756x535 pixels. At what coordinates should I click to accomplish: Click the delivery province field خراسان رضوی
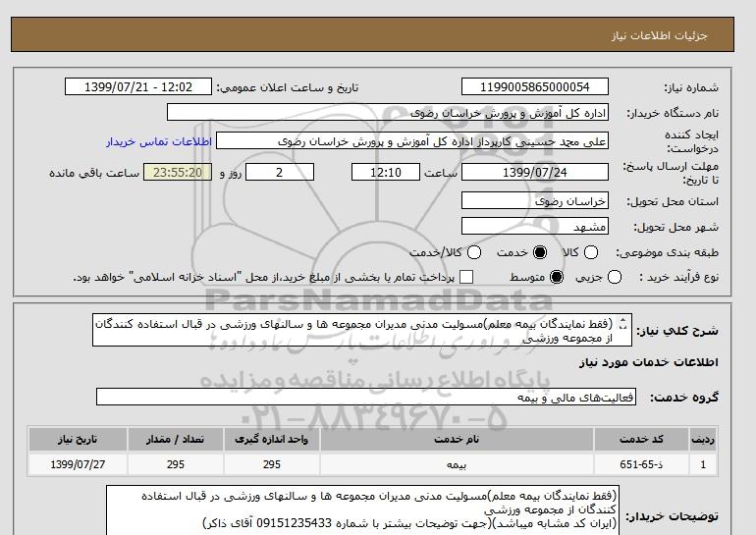(x=535, y=201)
